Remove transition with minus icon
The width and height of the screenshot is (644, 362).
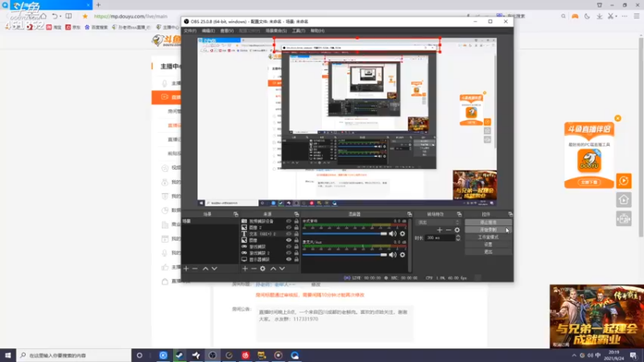448,230
